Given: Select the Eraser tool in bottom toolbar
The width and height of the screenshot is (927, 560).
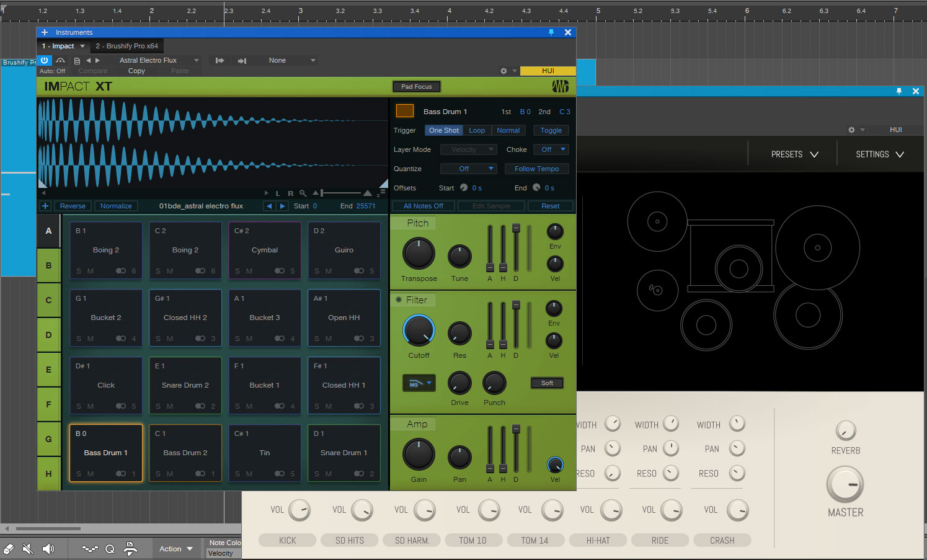Looking at the screenshot, I should click(9, 549).
